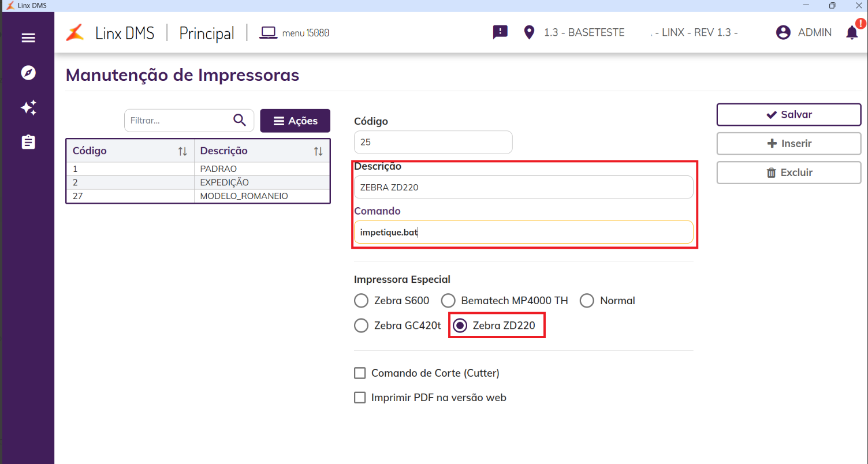Enable Comando de Corte (Cutter) checkbox

coord(360,373)
